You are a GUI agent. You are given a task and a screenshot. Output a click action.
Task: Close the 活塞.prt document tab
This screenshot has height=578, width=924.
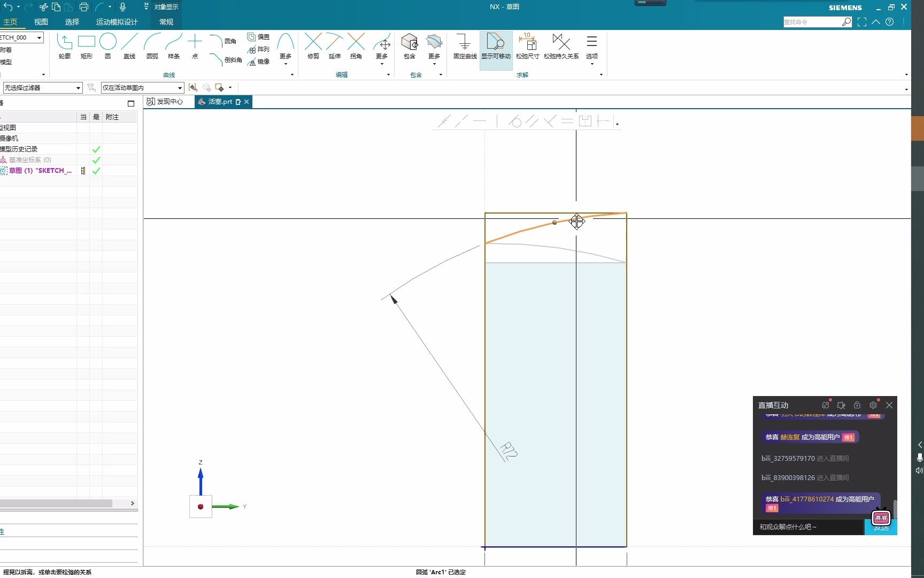click(x=247, y=102)
